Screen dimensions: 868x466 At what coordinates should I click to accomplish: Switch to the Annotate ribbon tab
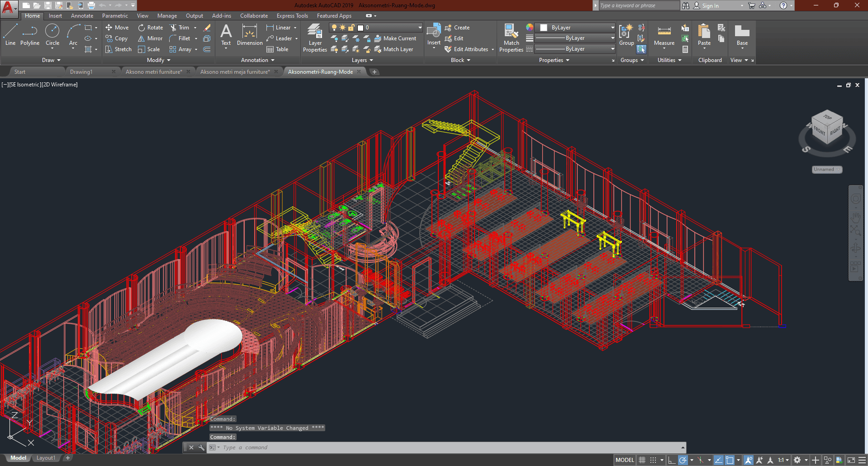click(82, 16)
